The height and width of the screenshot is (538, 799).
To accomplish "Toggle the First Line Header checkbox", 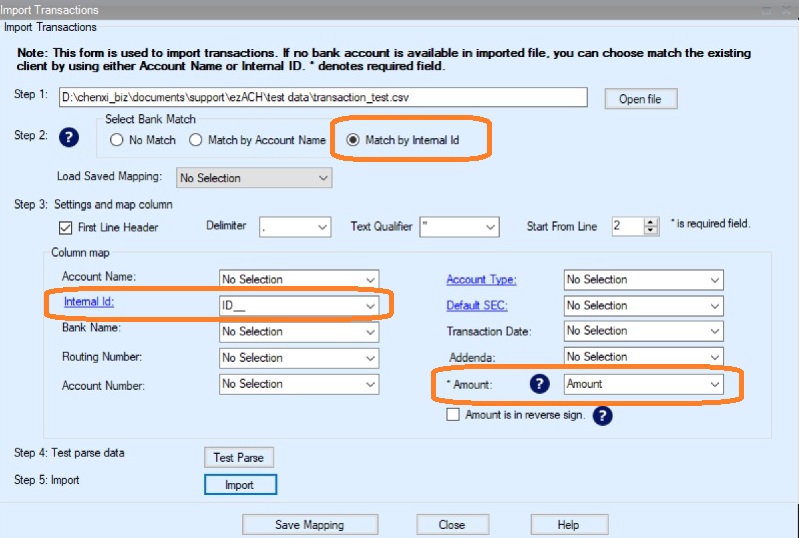I will point(66,228).
